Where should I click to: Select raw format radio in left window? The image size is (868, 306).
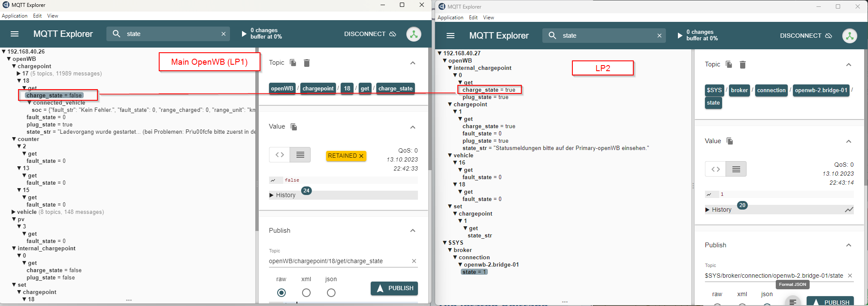point(281,293)
